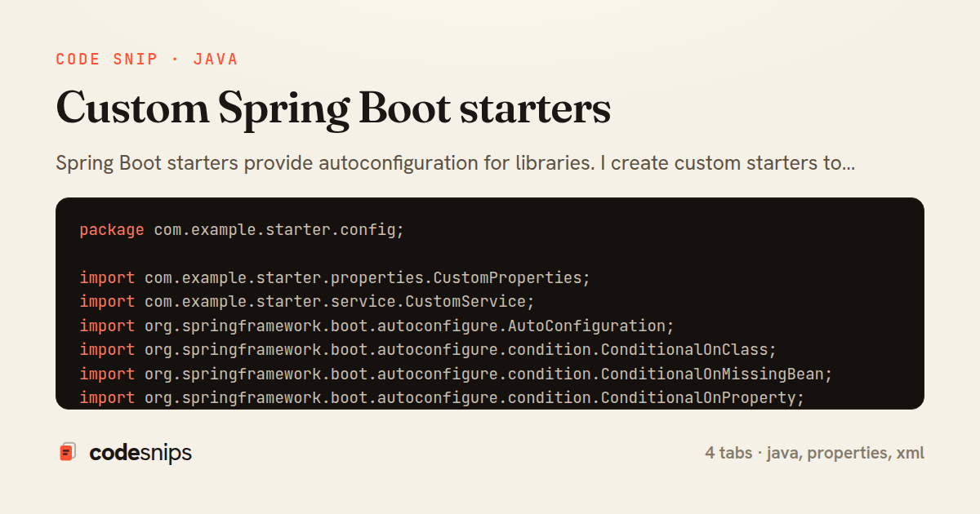Click the 'Custom Spring Boot starters' title

333,109
